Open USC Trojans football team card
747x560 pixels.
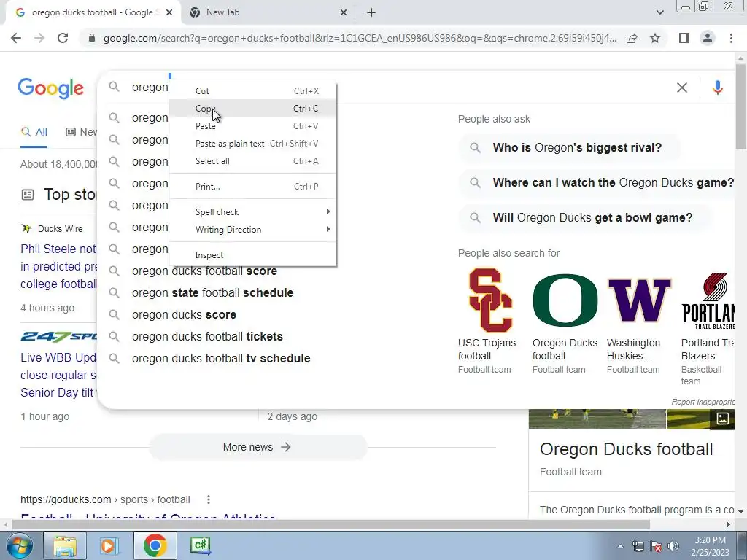490,321
